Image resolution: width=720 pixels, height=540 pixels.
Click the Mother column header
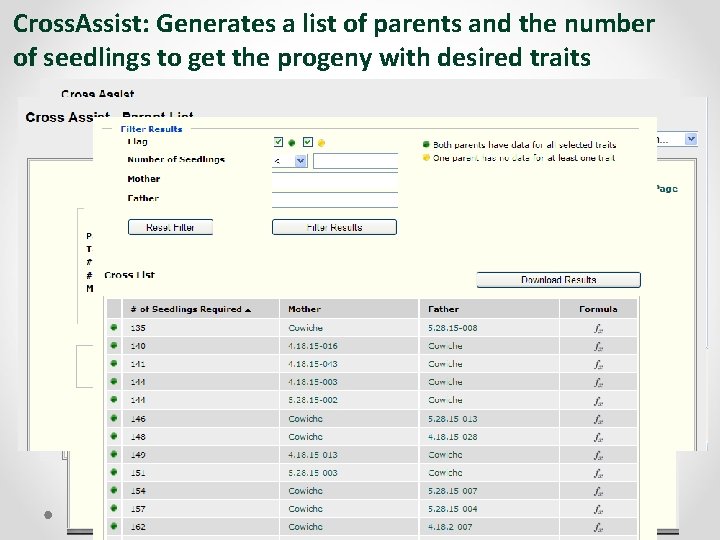pos(305,309)
